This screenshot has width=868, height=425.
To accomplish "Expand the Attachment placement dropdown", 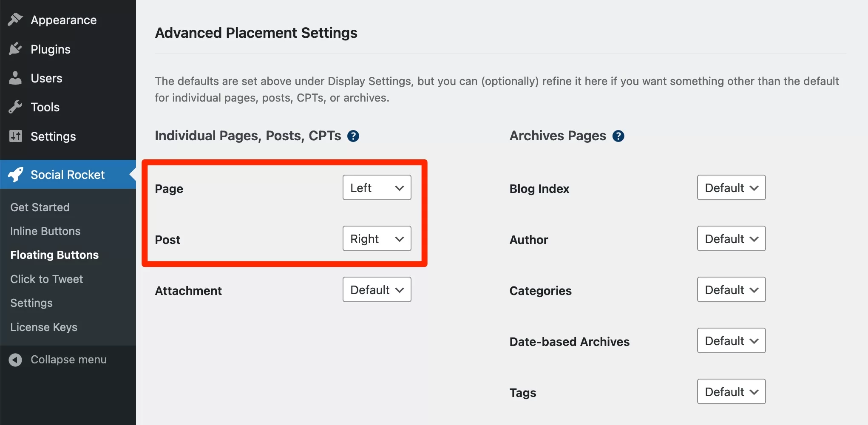I will pos(377,289).
